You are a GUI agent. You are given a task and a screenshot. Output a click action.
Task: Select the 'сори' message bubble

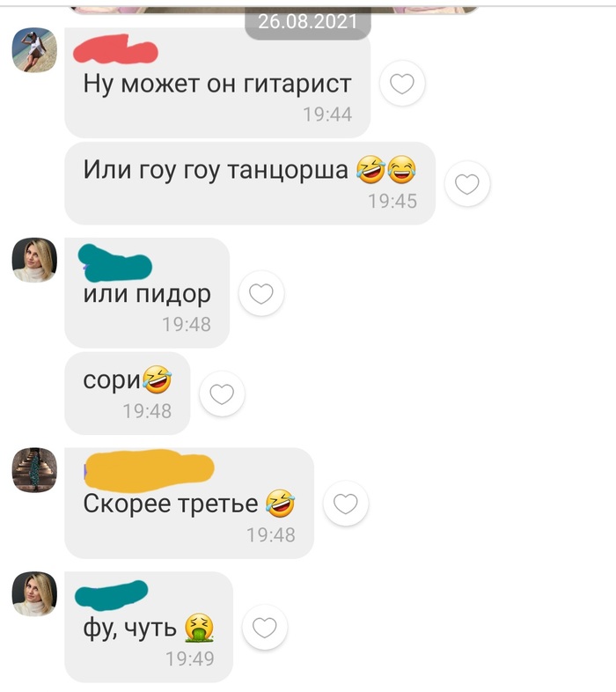tap(128, 394)
